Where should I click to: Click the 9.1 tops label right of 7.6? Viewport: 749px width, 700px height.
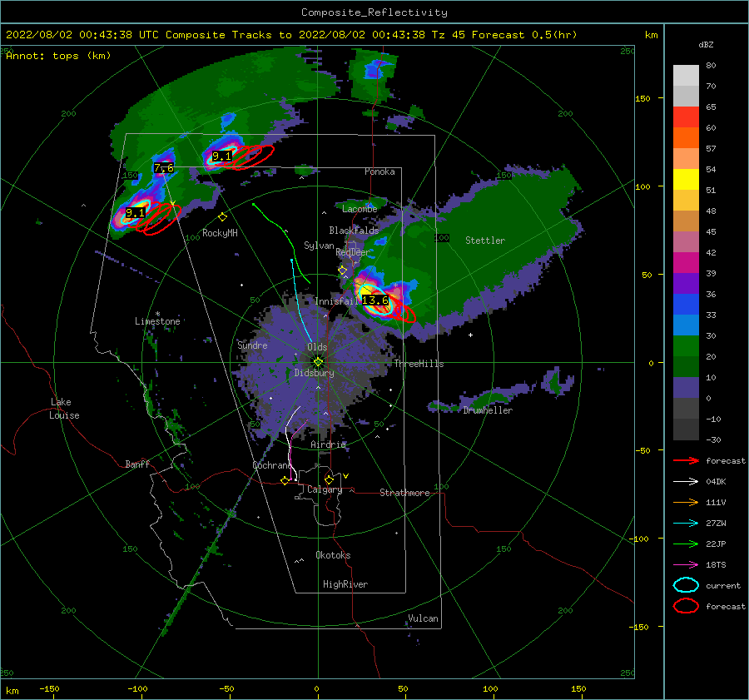(221, 156)
